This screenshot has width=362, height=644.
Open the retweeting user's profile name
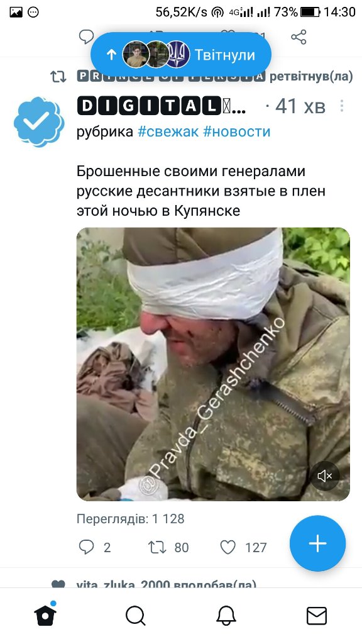(x=171, y=76)
